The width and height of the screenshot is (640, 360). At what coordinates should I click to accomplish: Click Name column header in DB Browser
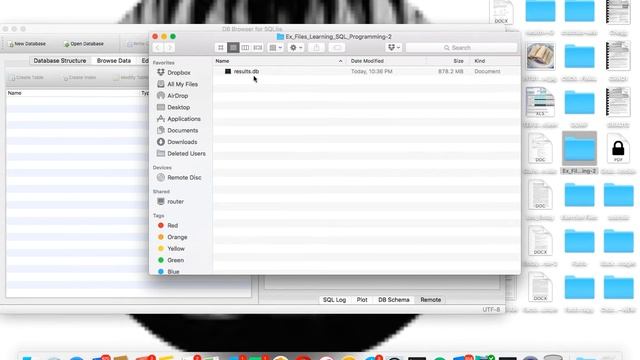point(73,93)
